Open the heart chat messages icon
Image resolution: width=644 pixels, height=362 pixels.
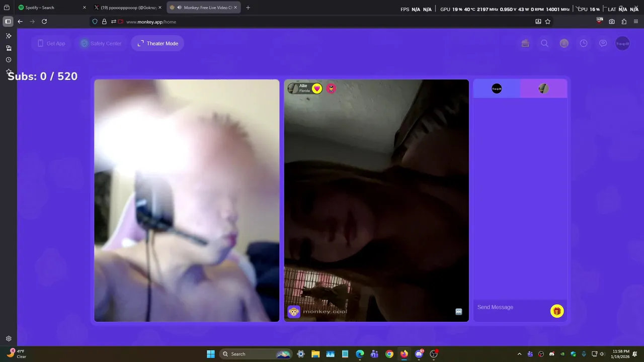(x=603, y=44)
